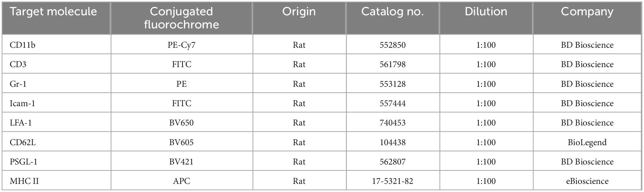Select catalog number 553128
Screen dimensions: 644x192
click(392, 84)
